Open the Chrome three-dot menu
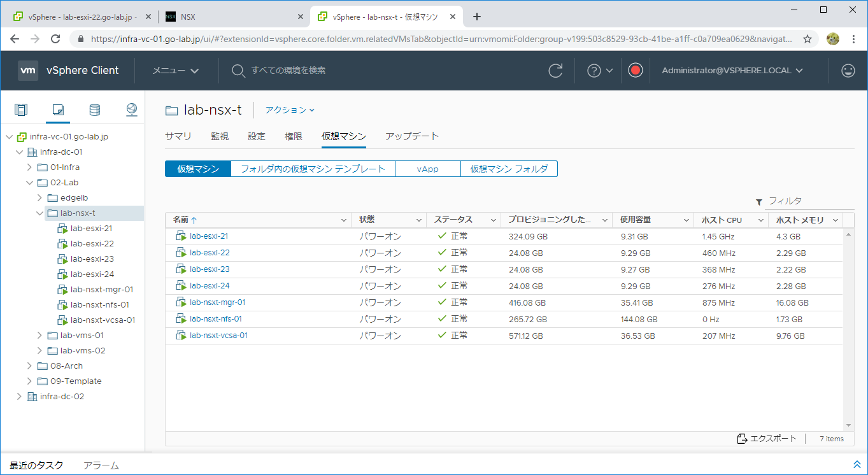 tap(853, 39)
